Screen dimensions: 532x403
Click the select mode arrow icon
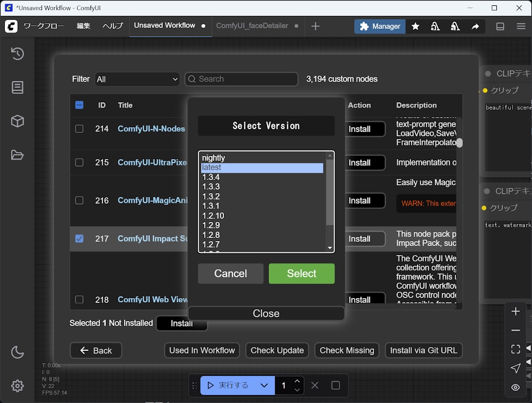pyautogui.click(x=516, y=368)
